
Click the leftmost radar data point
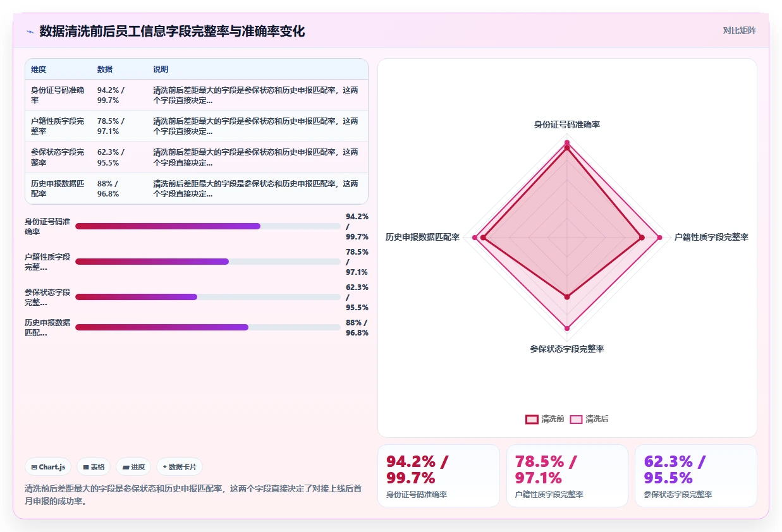click(475, 238)
